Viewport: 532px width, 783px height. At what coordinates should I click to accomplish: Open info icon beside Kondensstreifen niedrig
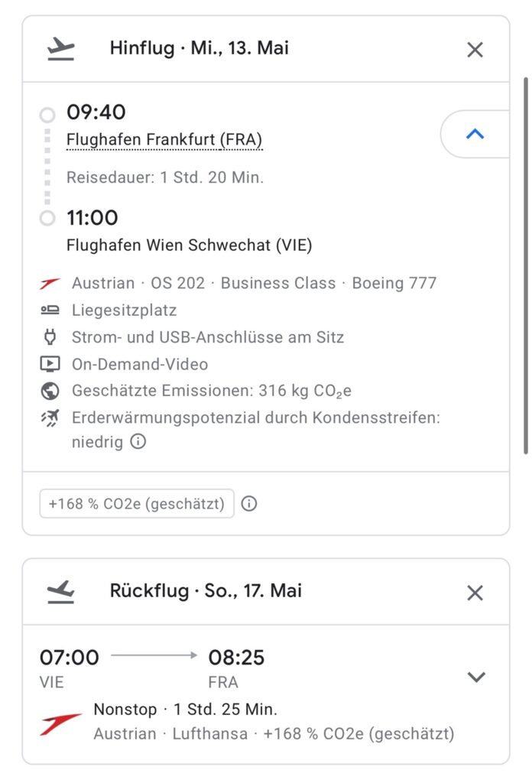point(138,441)
